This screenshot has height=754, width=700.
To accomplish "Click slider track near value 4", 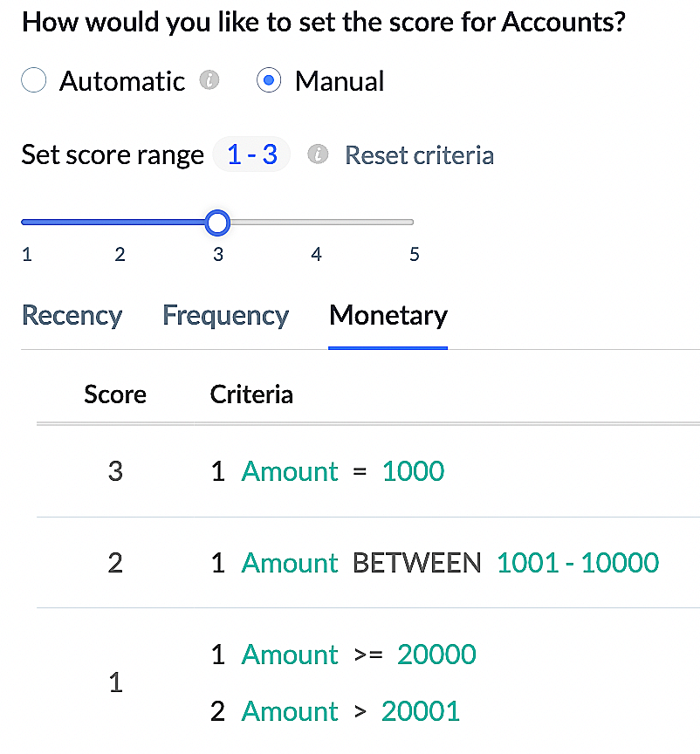I will 316,223.
